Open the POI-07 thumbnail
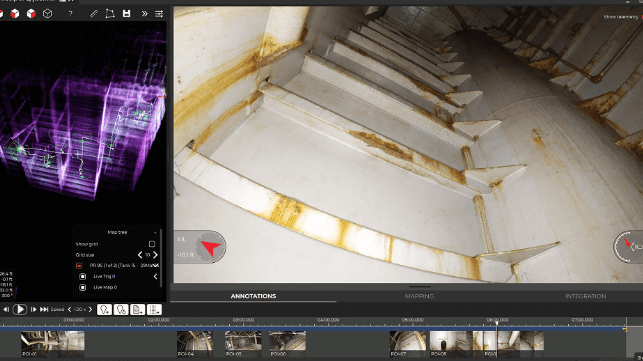 408,344
